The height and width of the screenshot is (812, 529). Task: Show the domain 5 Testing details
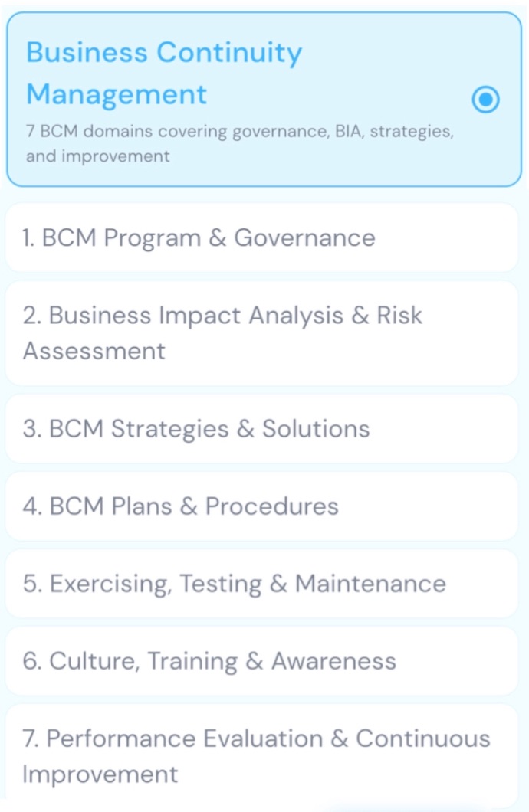coord(262,584)
